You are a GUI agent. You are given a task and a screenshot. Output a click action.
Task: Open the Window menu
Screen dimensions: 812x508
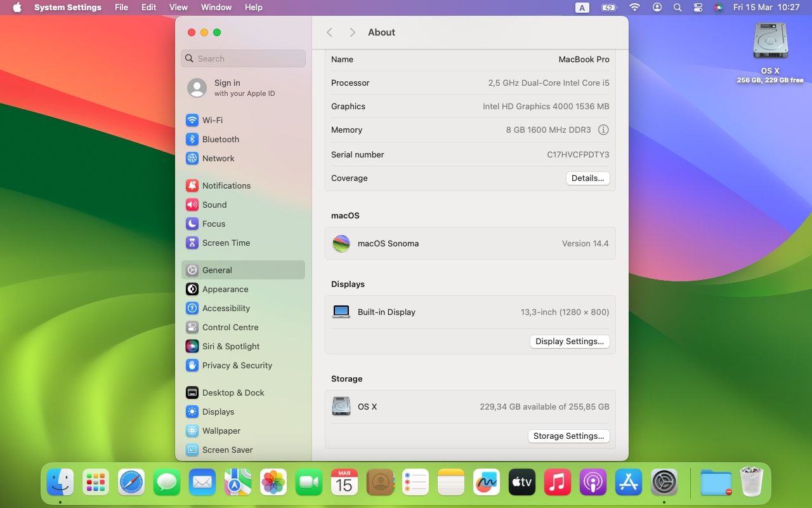click(x=216, y=8)
